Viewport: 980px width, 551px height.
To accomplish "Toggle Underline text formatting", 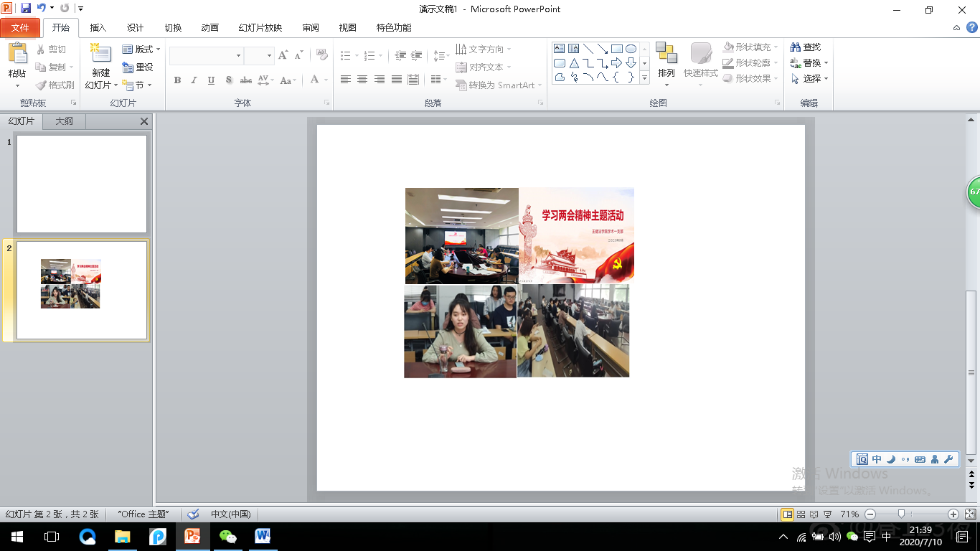I will pyautogui.click(x=211, y=80).
